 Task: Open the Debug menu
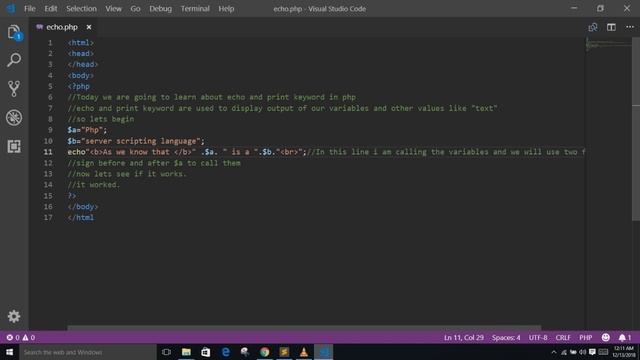[160, 9]
